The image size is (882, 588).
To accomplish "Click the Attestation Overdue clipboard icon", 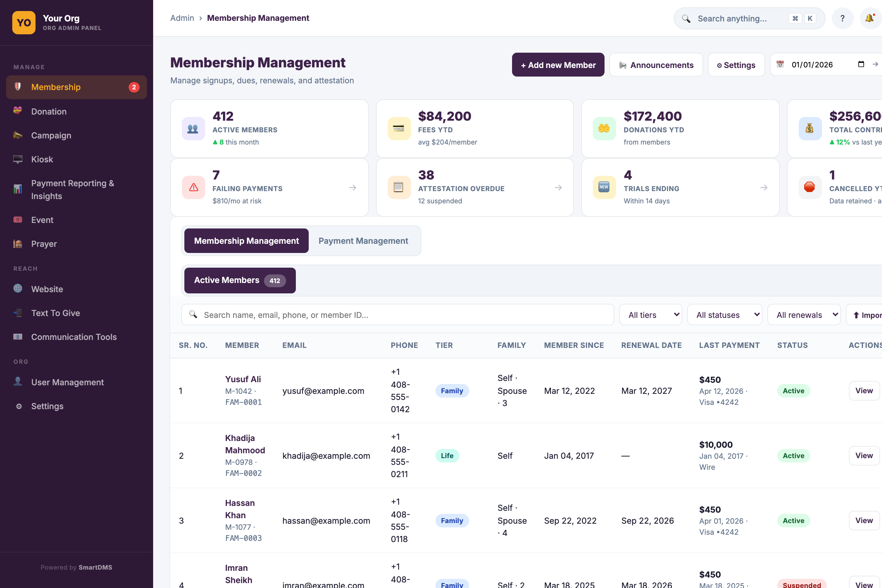I will pyautogui.click(x=399, y=187).
